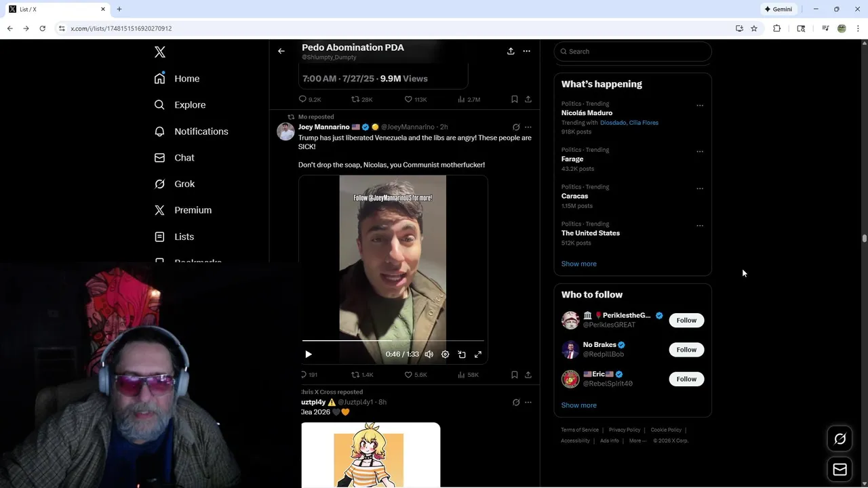
Task: Open more options on Joey Mannarino post
Action: point(528,127)
